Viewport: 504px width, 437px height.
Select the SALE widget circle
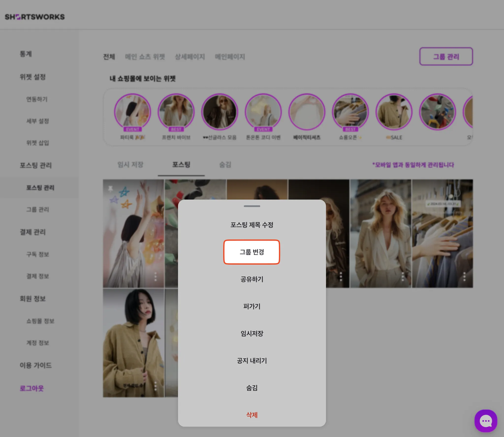(x=394, y=112)
